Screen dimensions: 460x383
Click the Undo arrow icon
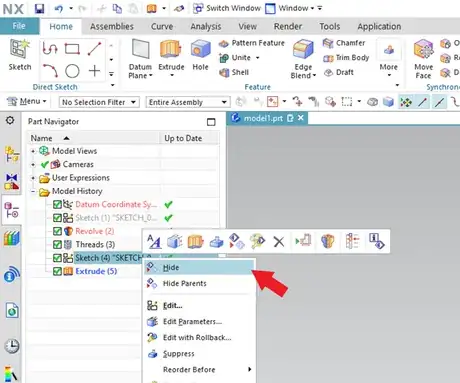[59, 8]
